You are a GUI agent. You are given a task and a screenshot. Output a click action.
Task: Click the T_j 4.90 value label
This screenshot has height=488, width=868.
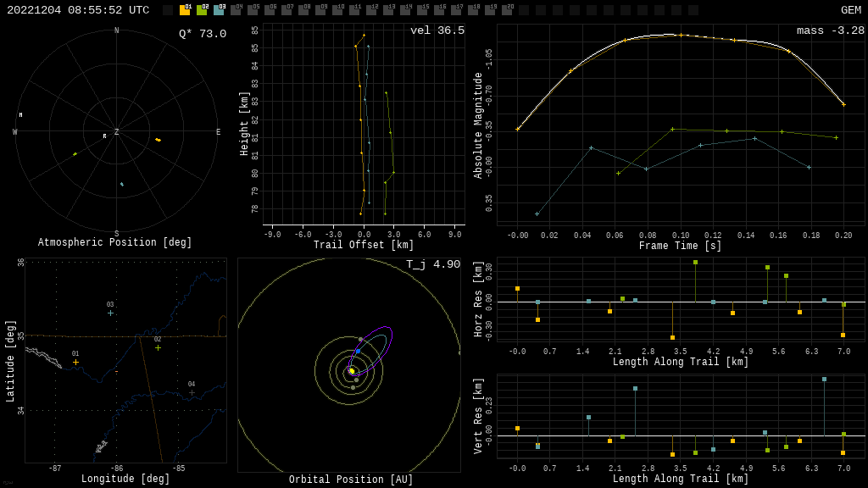pyautogui.click(x=432, y=264)
